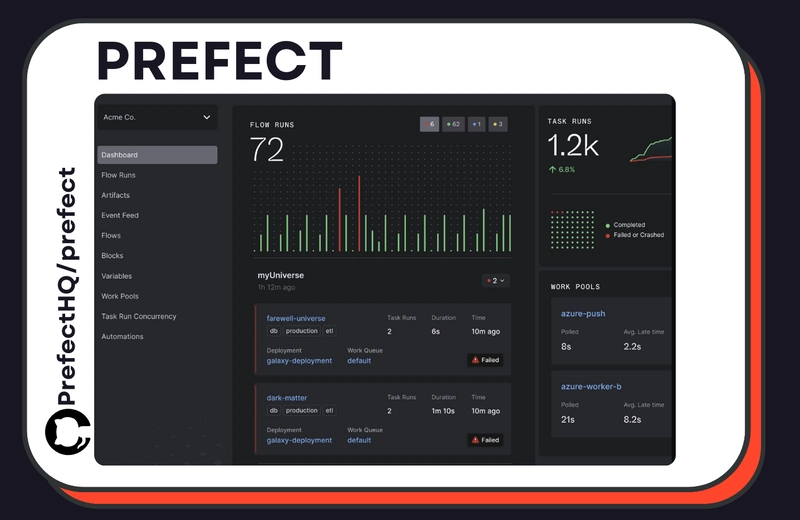The width and height of the screenshot is (800, 520).
Task: Open Task Run Concurrency page
Action: click(139, 316)
